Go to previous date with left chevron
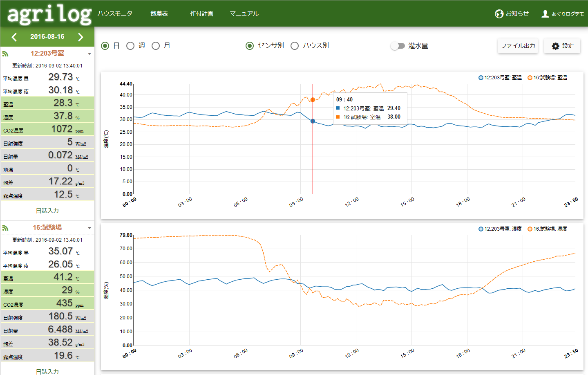Screen dimensions: 588x375 click(14, 37)
